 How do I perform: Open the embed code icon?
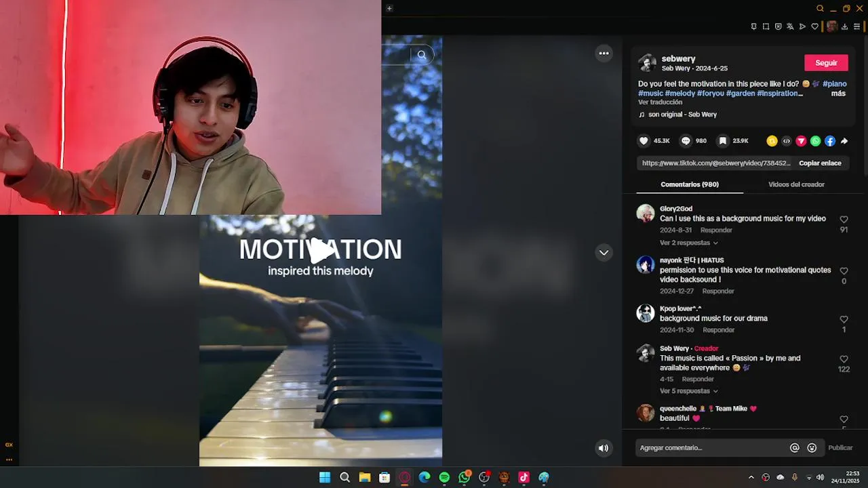pos(787,141)
